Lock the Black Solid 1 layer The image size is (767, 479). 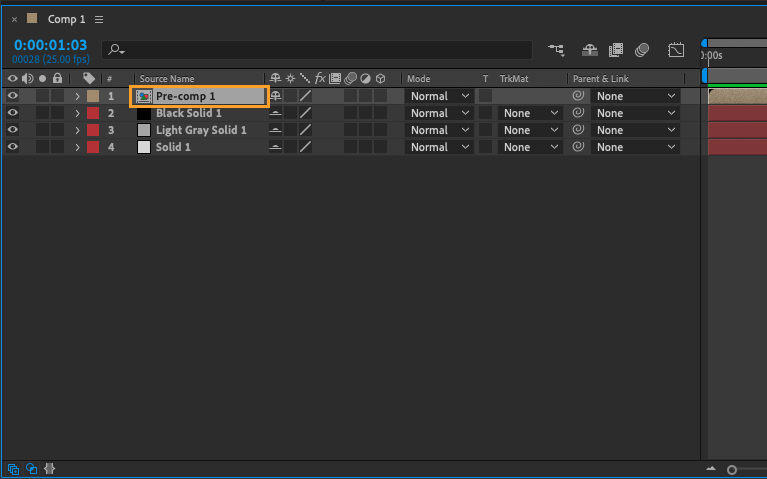(x=58, y=113)
